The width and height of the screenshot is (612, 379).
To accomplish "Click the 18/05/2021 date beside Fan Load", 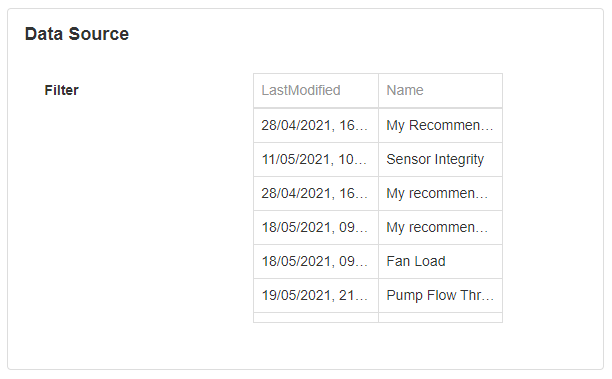I will coord(316,261).
